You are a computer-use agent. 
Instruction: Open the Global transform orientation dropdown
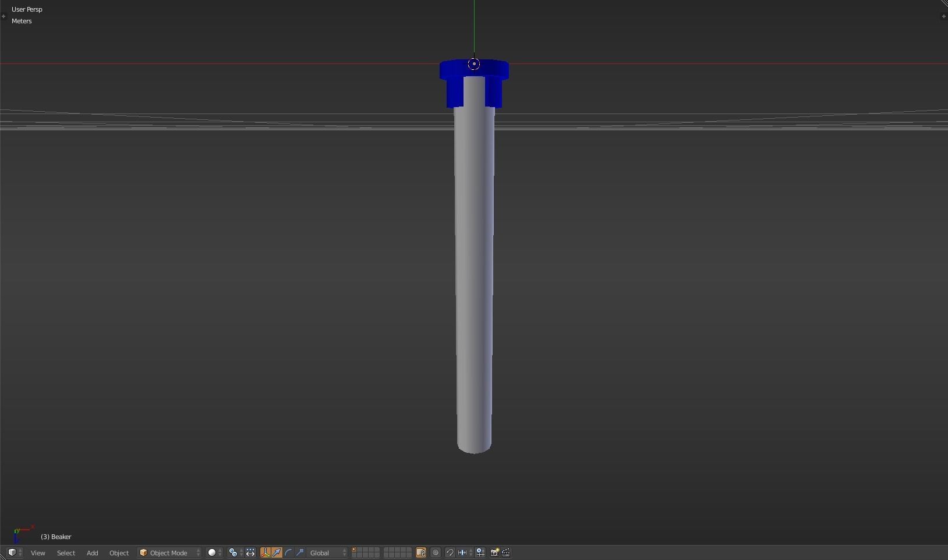click(328, 552)
